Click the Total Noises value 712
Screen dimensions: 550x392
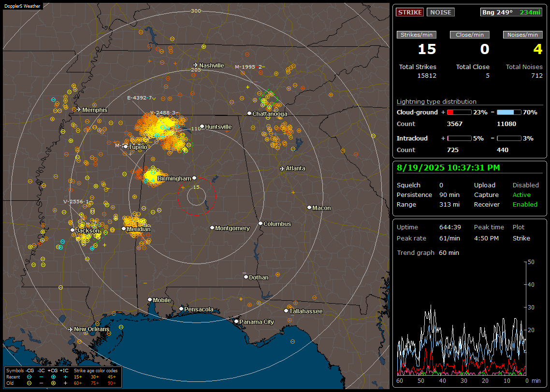pyautogui.click(x=536, y=75)
